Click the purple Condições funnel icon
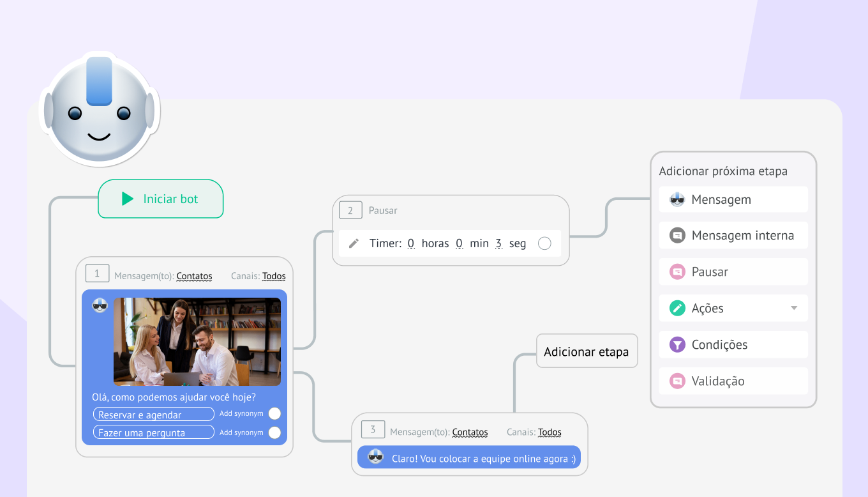Screen dimensions: 868x497 [x=677, y=345]
